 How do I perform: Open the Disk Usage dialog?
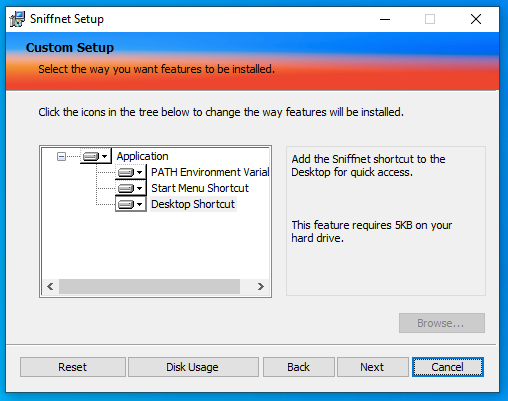[193, 367]
